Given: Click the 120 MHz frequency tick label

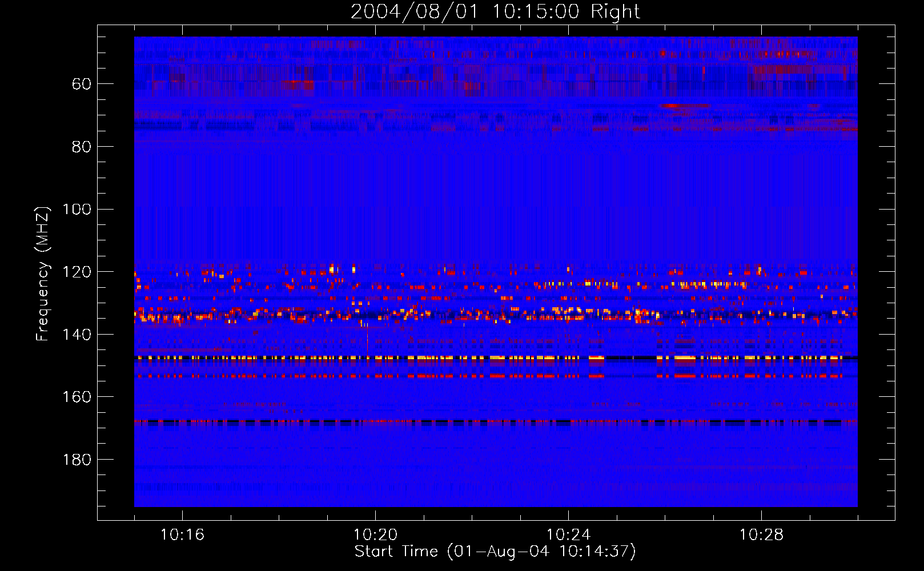Looking at the screenshot, I should click(77, 272).
